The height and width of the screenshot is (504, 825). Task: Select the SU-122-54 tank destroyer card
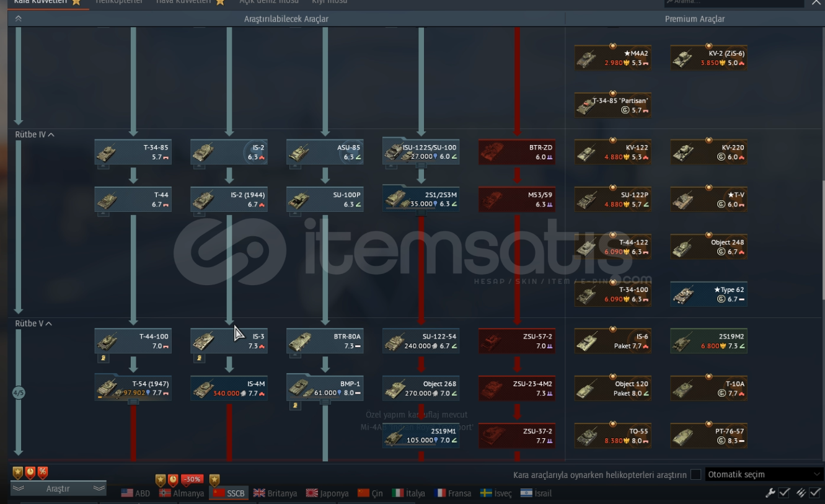tap(421, 341)
